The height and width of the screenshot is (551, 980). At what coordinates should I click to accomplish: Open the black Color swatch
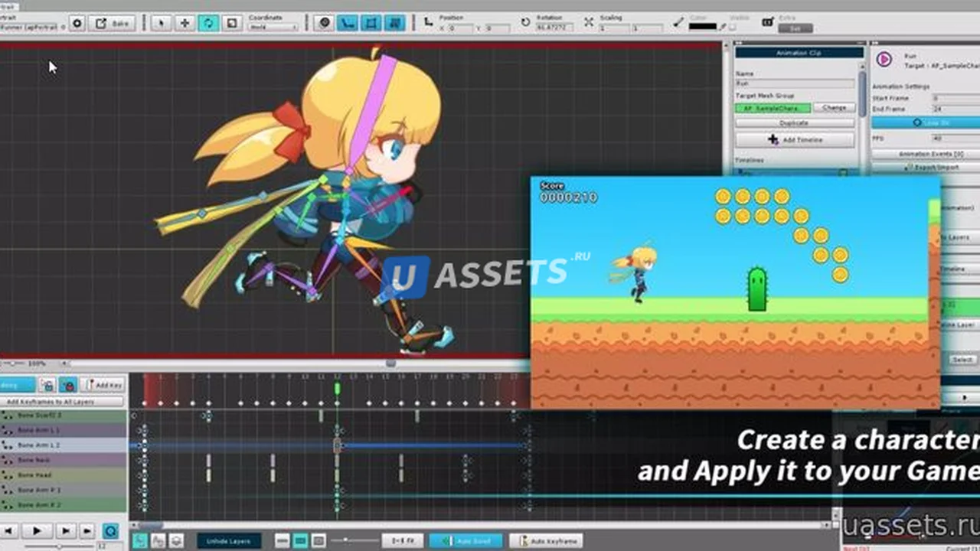pos(703,27)
